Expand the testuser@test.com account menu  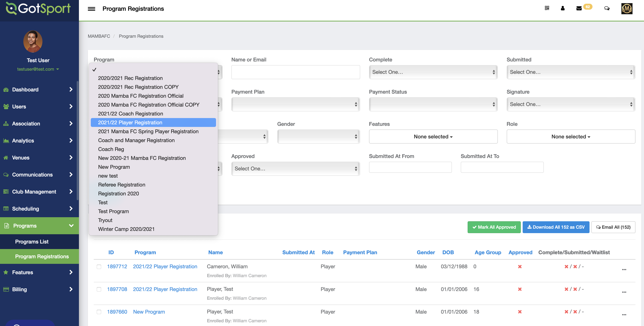point(38,69)
